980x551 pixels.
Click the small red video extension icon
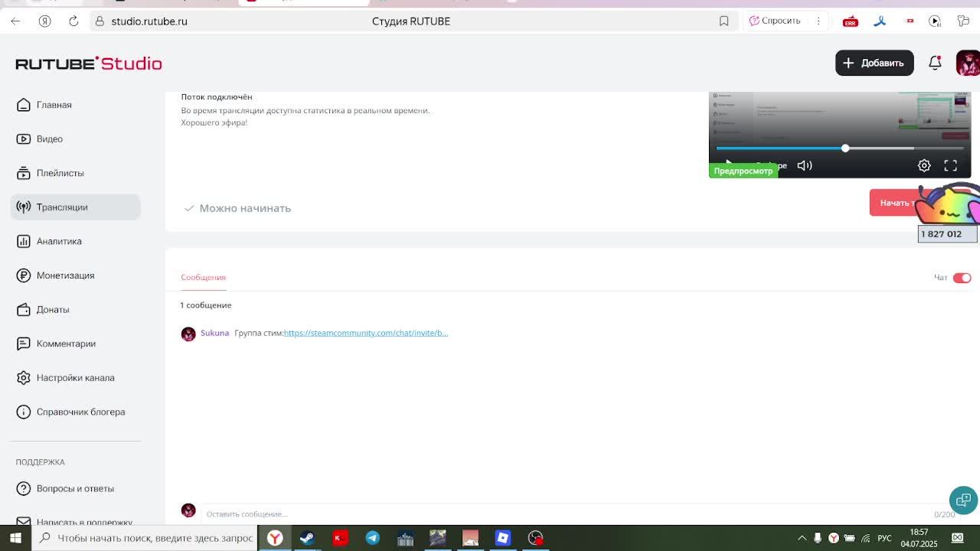pyautogui.click(x=910, y=21)
